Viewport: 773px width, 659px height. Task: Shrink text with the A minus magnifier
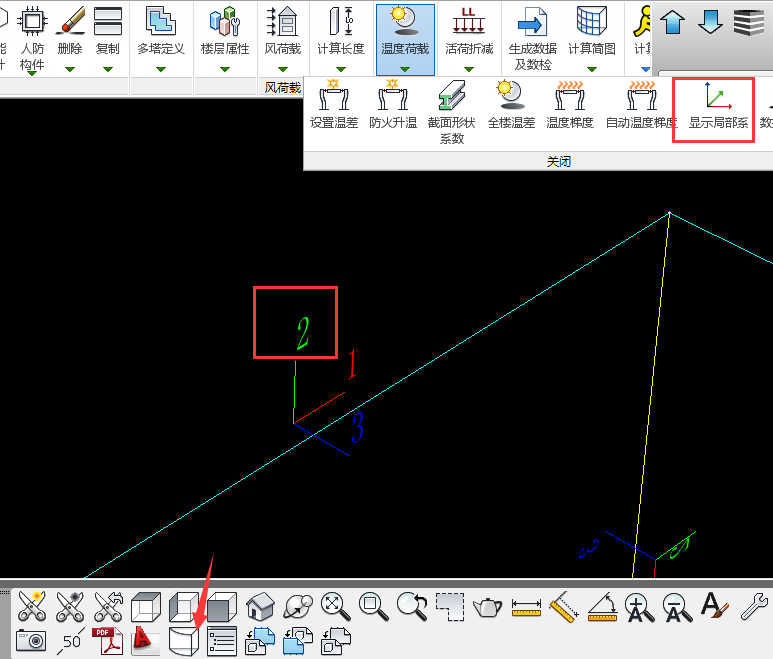(x=677, y=607)
